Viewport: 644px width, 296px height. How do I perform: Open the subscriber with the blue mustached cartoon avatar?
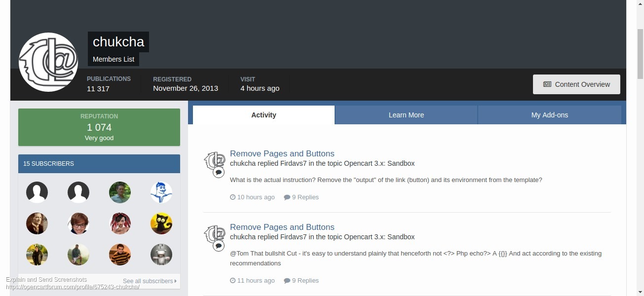(161, 192)
